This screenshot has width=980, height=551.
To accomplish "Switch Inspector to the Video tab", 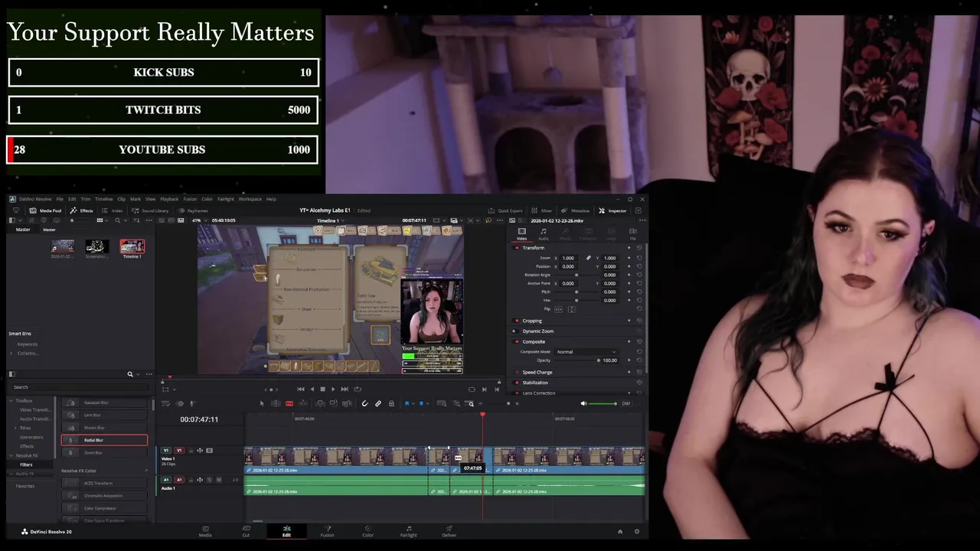I will point(521,233).
